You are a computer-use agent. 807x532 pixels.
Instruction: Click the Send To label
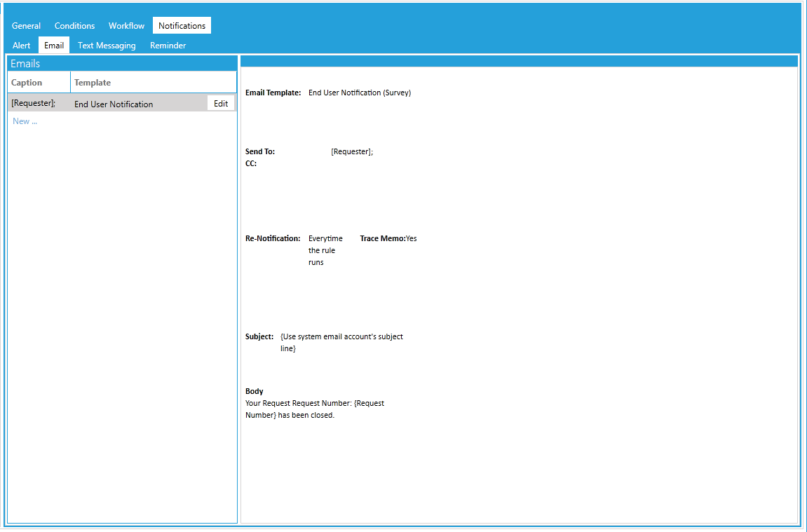tap(260, 152)
